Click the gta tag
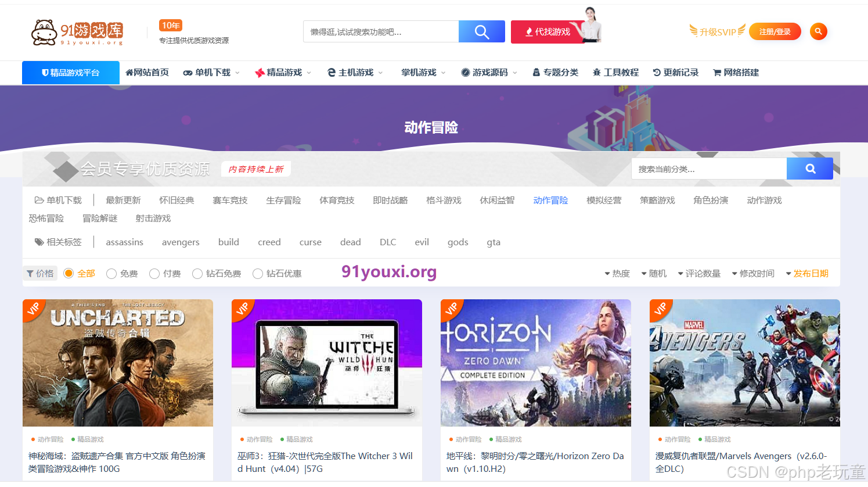Viewport: 868px width, 487px height. point(494,242)
